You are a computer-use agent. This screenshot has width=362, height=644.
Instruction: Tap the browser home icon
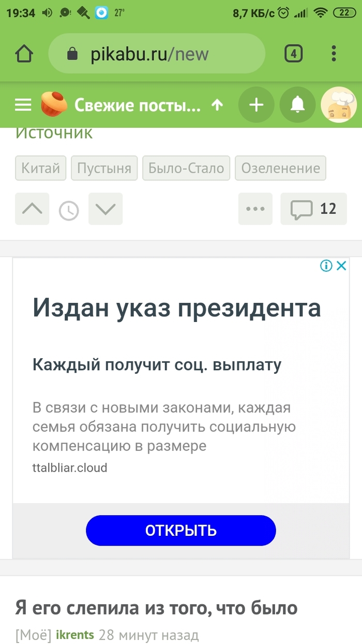click(x=24, y=54)
